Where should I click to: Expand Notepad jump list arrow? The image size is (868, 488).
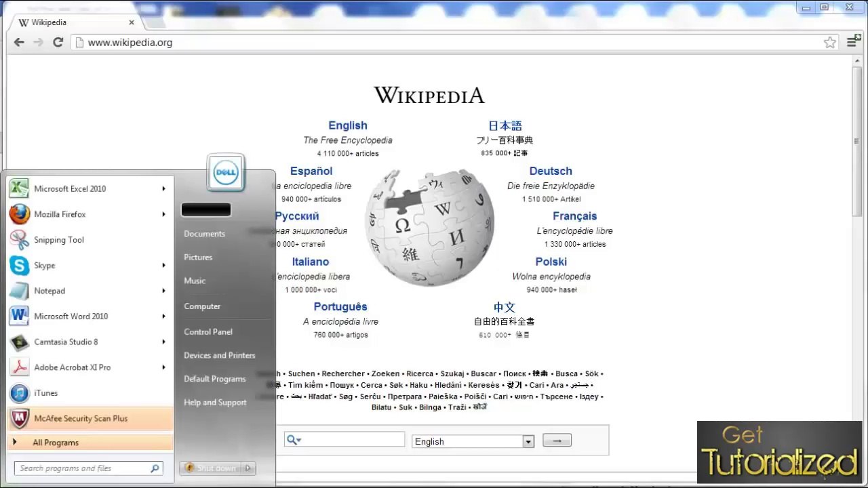[163, 291]
